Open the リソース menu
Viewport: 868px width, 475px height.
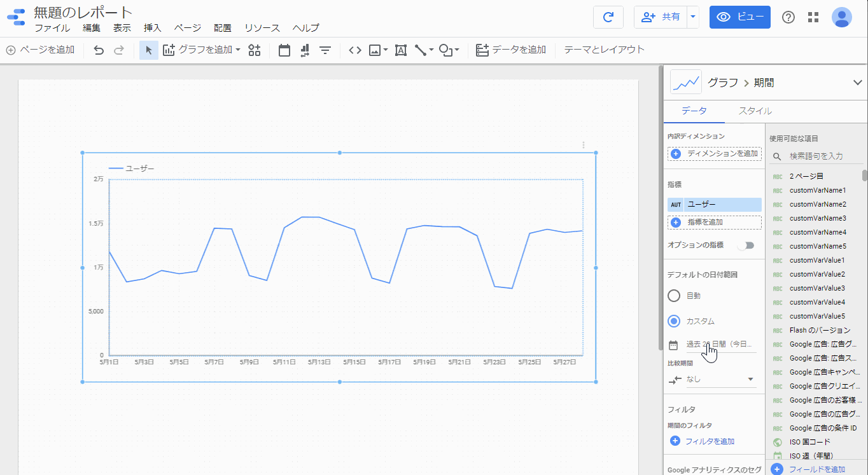[x=262, y=28]
